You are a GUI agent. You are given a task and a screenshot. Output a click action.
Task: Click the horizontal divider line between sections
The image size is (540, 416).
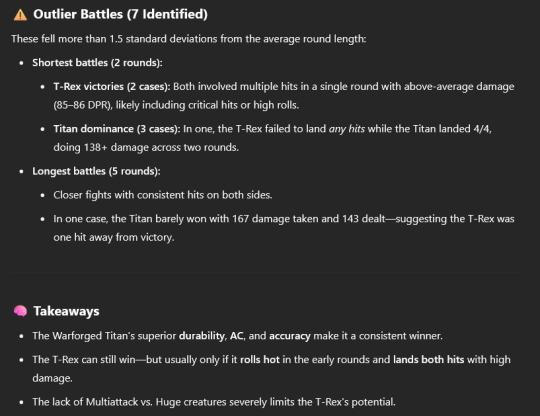coord(265,273)
